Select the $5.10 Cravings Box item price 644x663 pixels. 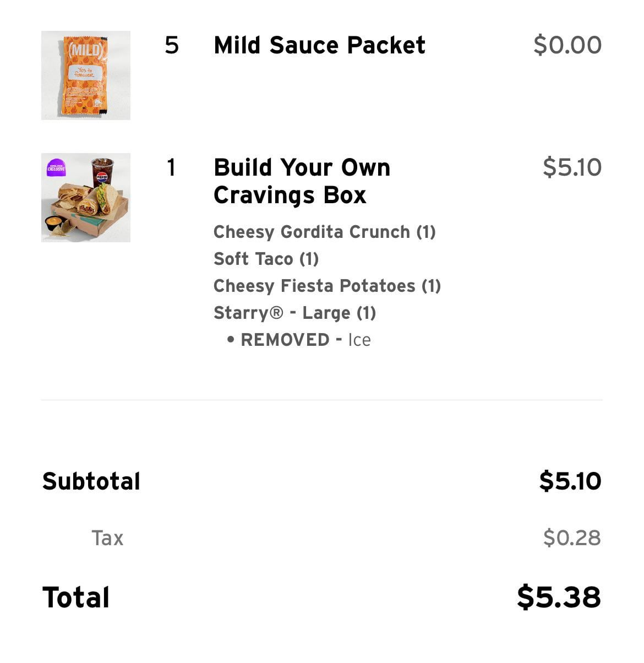572,167
